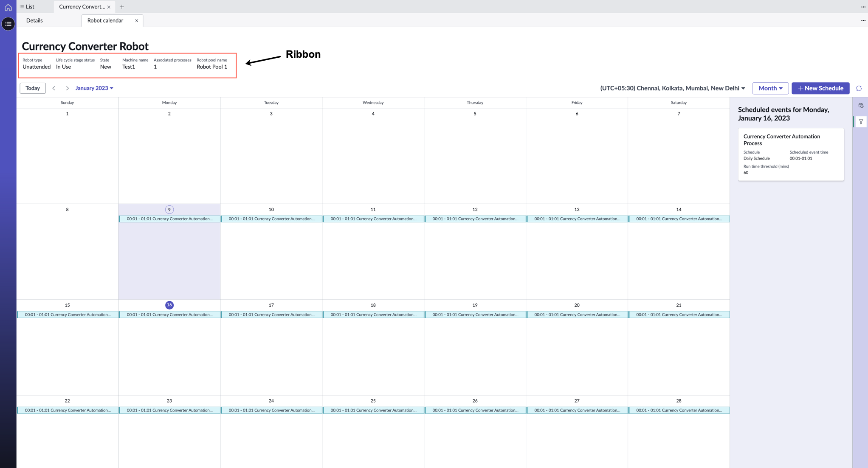Image resolution: width=868 pixels, height=468 pixels.
Task: Click the Today button
Action: 33,88
